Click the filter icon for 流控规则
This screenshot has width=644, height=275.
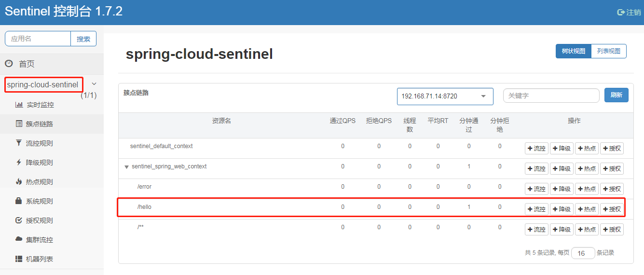[19, 143]
